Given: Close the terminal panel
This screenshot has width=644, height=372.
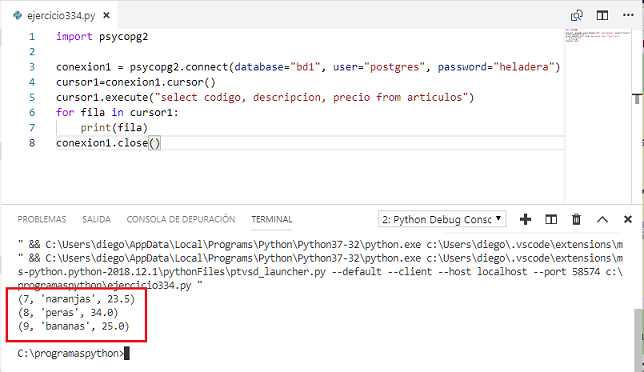Looking at the screenshot, I should pyautogui.click(x=628, y=219).
